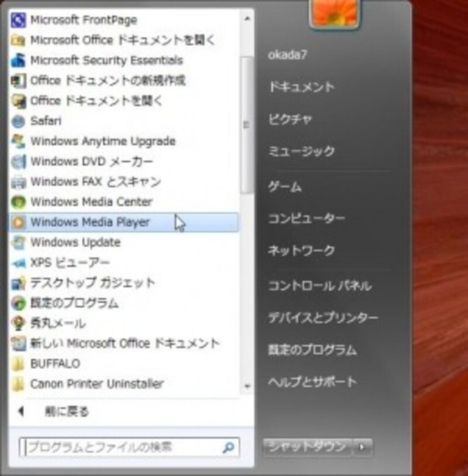Screen dimensions: 468x476
Task: Open デバイスとプリンター
Action: (x=323, y=318)
